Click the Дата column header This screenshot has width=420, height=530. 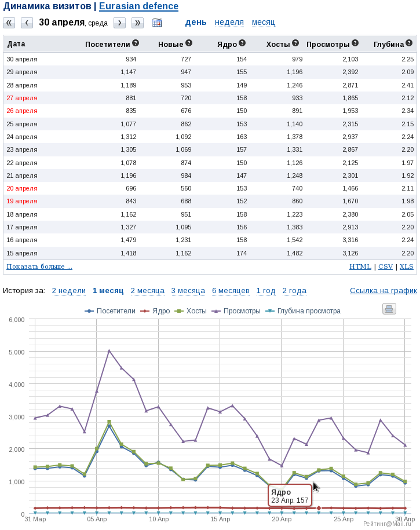(16, 44)
